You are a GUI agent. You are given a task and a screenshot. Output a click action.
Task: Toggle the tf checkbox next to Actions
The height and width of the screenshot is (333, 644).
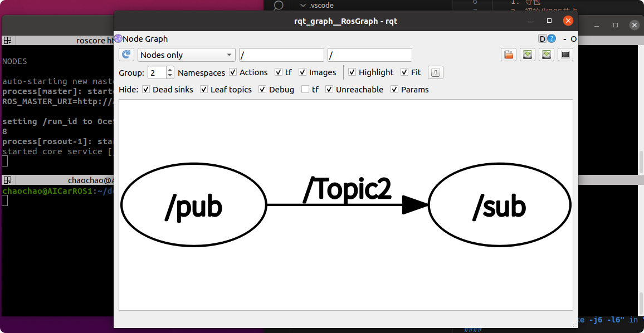[279, 72]
